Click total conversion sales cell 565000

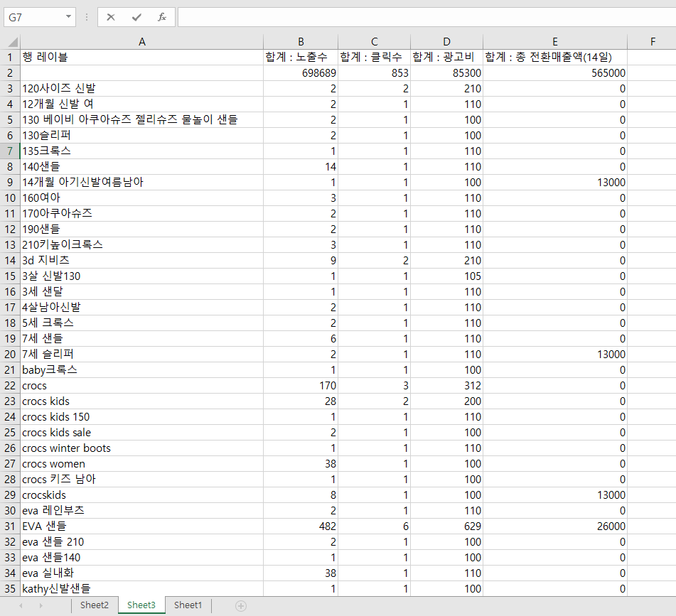pyautogui.click(x=555, y=72)
